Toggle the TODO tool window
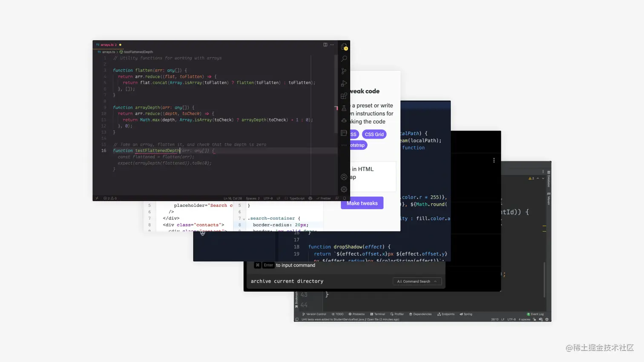 [338, 314]
